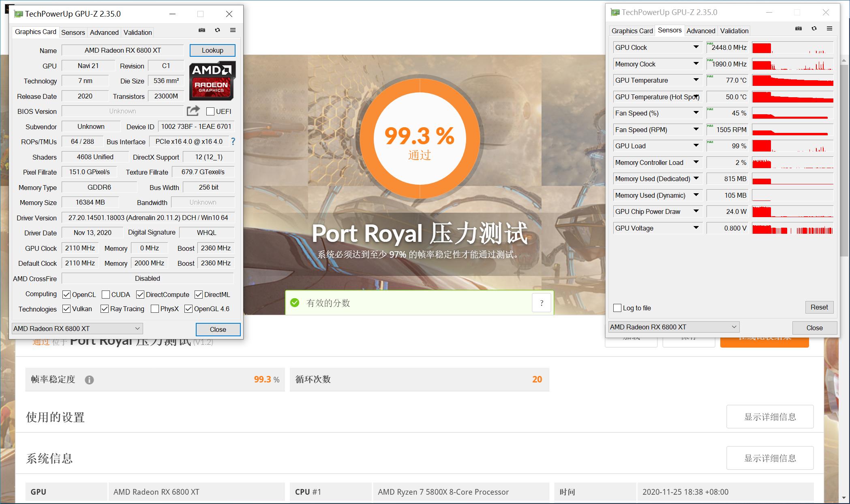
Task: Click the Reset button in the Sensors tab
Action: point(819,307)
